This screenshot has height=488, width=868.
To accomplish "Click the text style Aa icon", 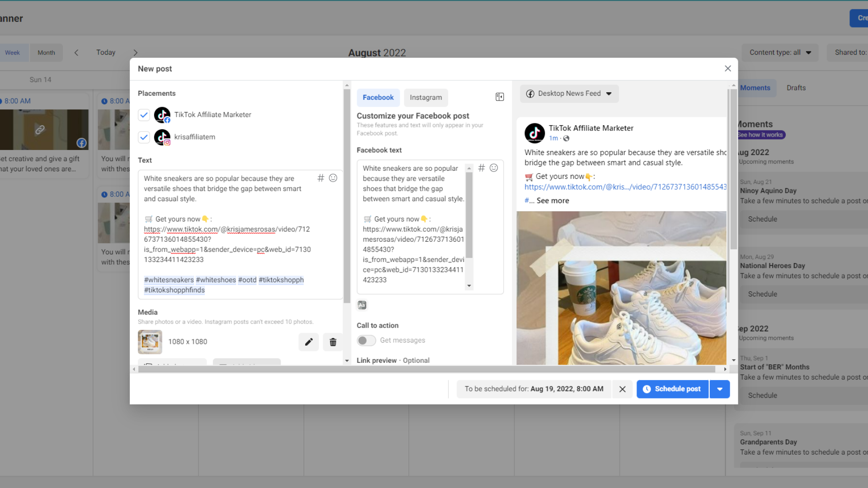I will 362,305.
